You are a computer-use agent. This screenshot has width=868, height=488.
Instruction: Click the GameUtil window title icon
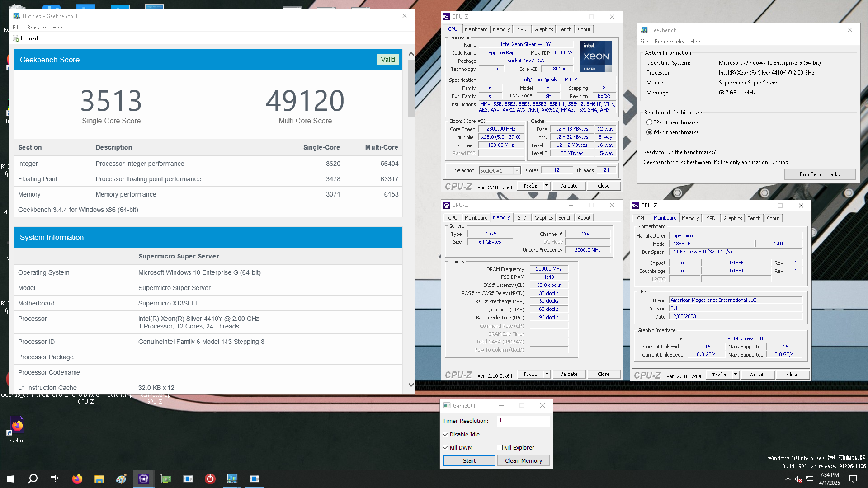click(447, 406)
